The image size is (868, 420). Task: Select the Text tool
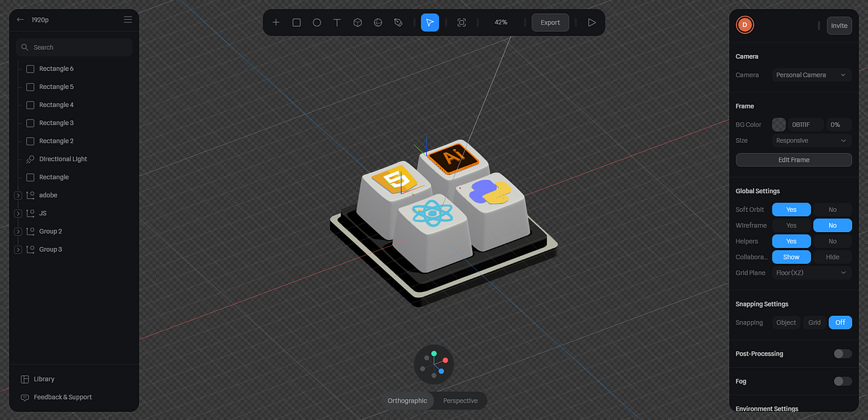pos(337,22)
